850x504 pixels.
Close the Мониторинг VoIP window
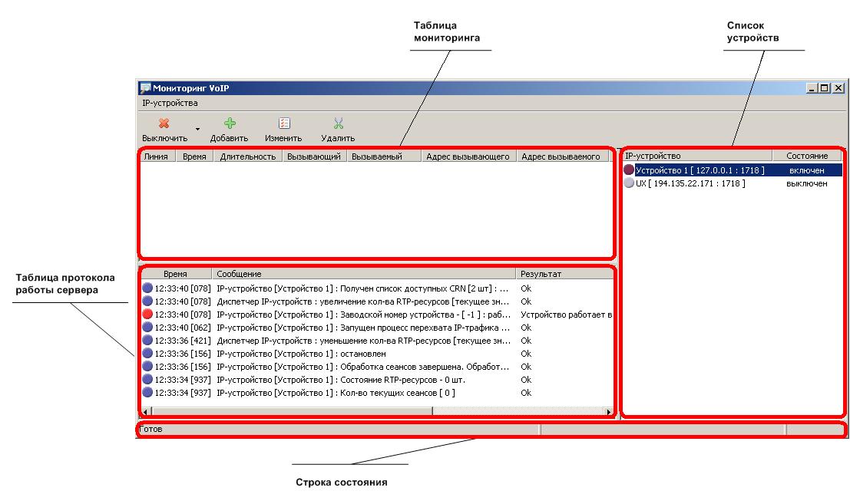(838, 87)
